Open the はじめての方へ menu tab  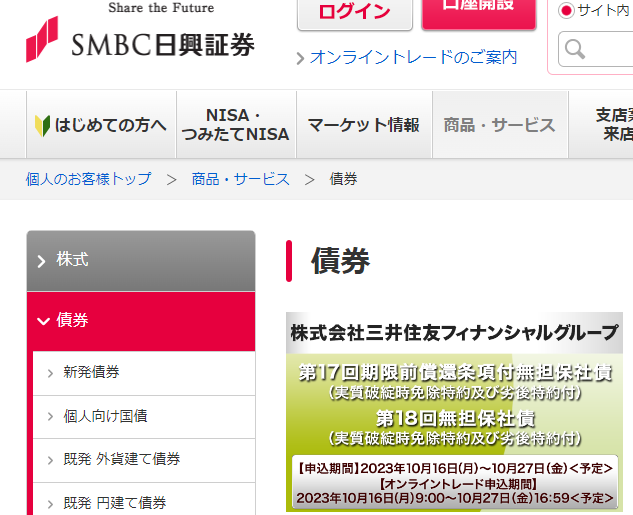point(101,125)
